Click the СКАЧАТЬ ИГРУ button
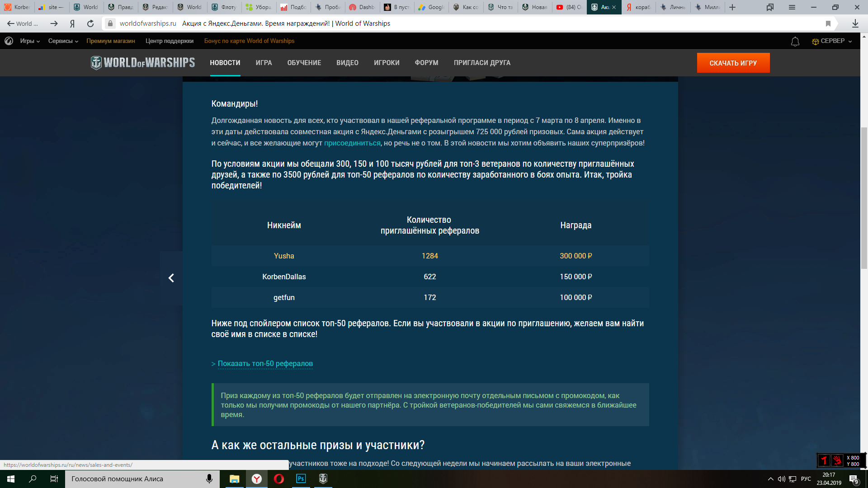Image resolution: width=868 pixels, height=488 pixels. click(x=733, y=63)
